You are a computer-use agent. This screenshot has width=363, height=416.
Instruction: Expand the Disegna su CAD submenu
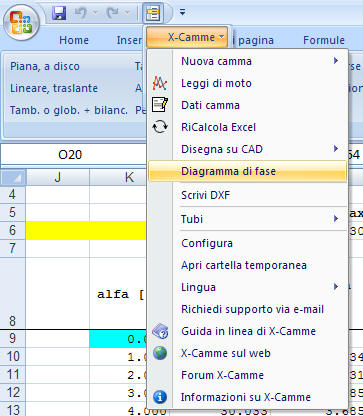(x=336, y=149)
